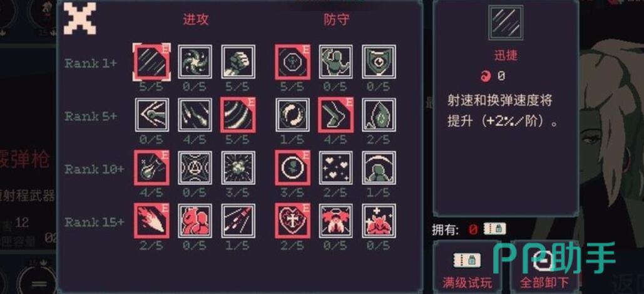Select the equipped wave arc skill in Rank 5+
This screenshot has width=644, height=294.
[x=238, y=115]
